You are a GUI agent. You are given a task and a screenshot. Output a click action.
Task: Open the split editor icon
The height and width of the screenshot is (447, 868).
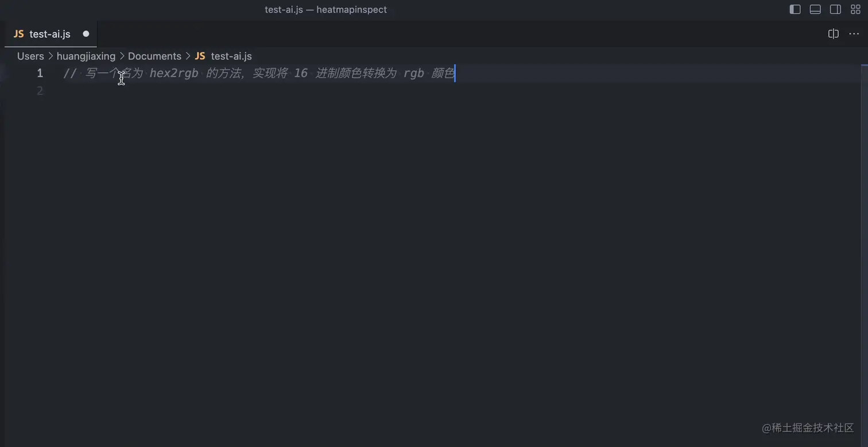tap(834, 34)
